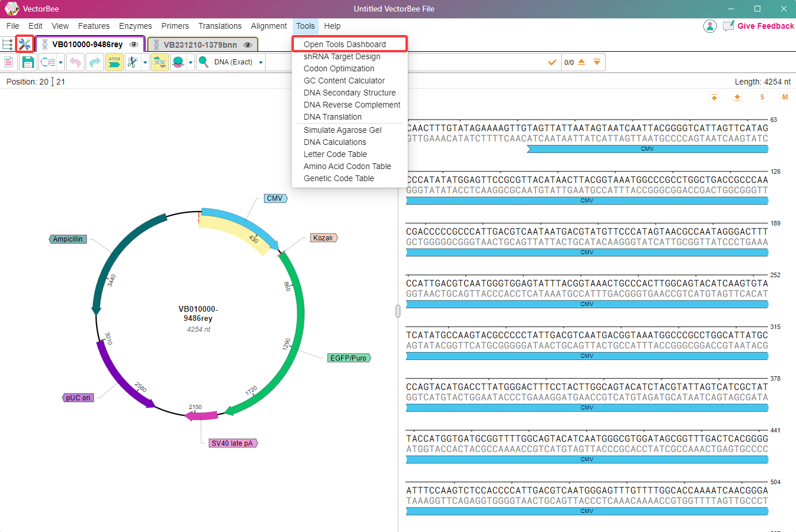
Task: Switch to the VB231210-1379bnn tab
Action: pos(202,45)
